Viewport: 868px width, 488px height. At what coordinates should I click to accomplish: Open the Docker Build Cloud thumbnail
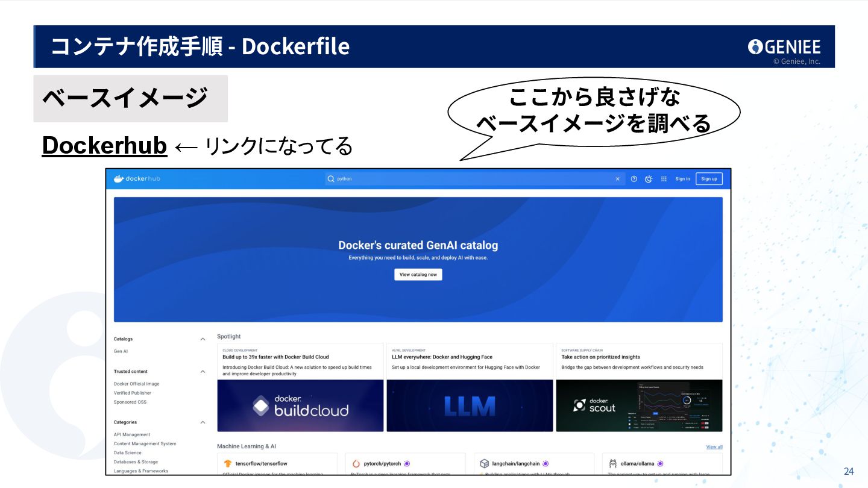[x=300, y=405]
